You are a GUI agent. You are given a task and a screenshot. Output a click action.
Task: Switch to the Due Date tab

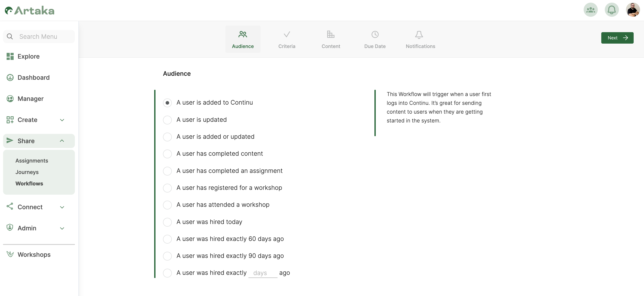[x=375, y=39]
